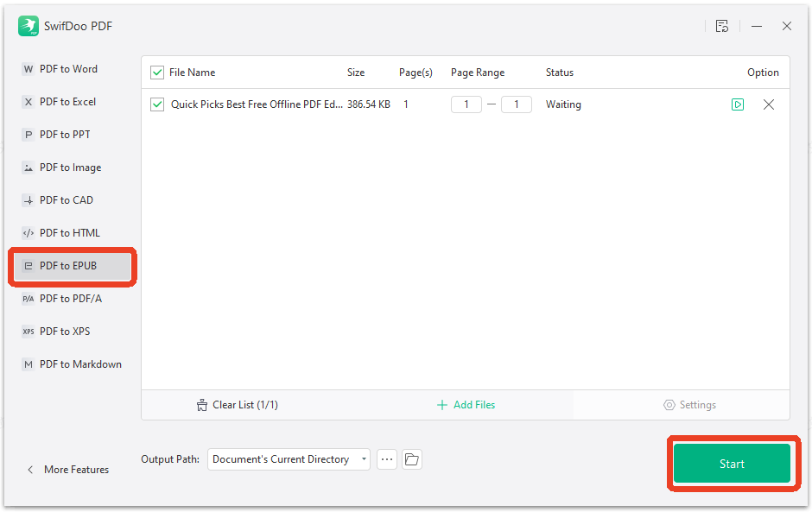Click the PDF to Image picture icon
Viewport: 812px width, 512px height.
pos(29,168)
